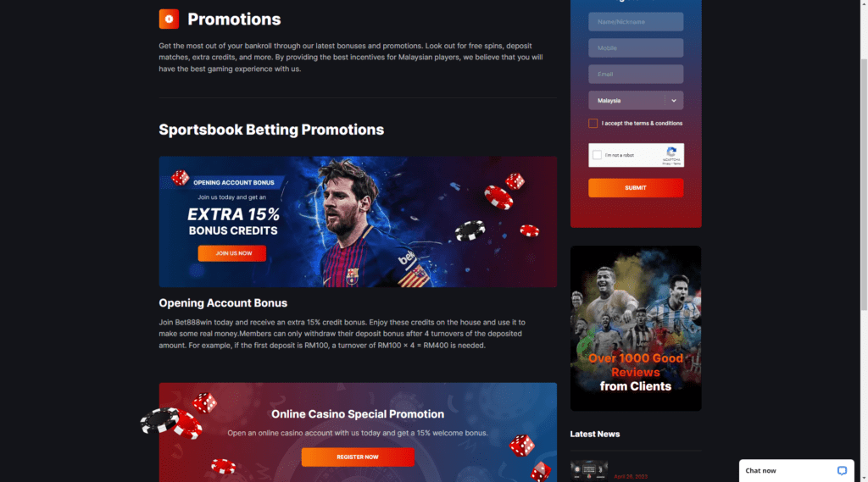
Task: Open the Over 1000 Good Reviews banner
Action: click(x=636, y=328)
